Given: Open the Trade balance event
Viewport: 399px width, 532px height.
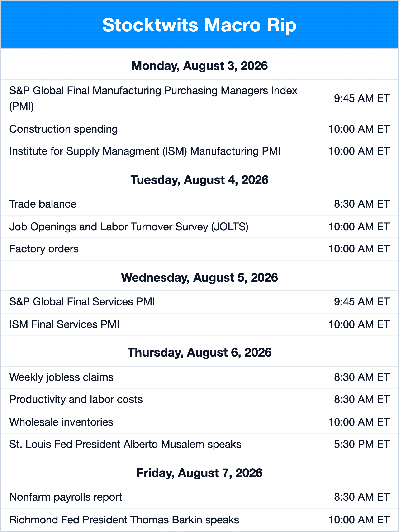Looking at the screenshot, I should point(199,204).
